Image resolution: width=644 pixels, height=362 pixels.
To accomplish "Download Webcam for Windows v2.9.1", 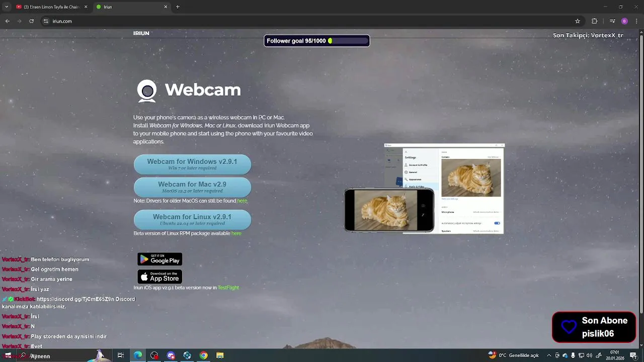I will (x=192, y=164).
